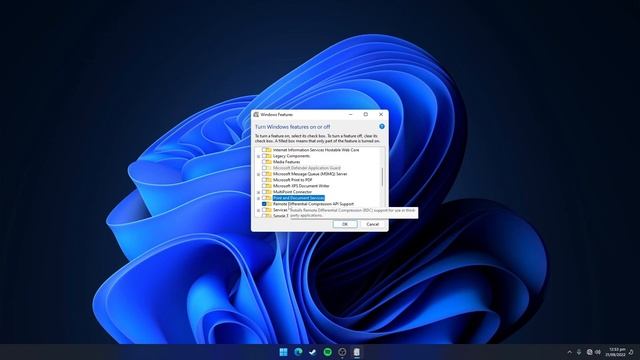Check the MultiPoint Connector checkbox
This screenshot has width=640, height=360.
pyautogui.click(x=264, y=191)
